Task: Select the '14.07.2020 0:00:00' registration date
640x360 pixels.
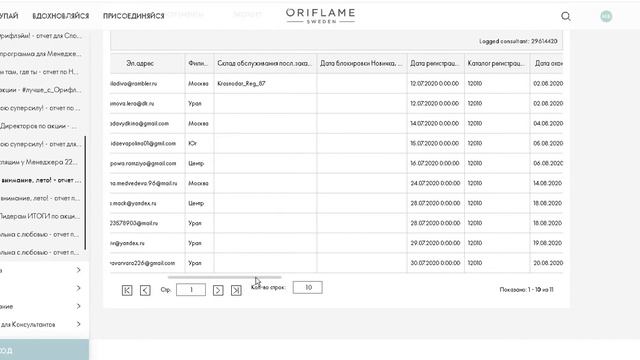Action: coord(435,124)
